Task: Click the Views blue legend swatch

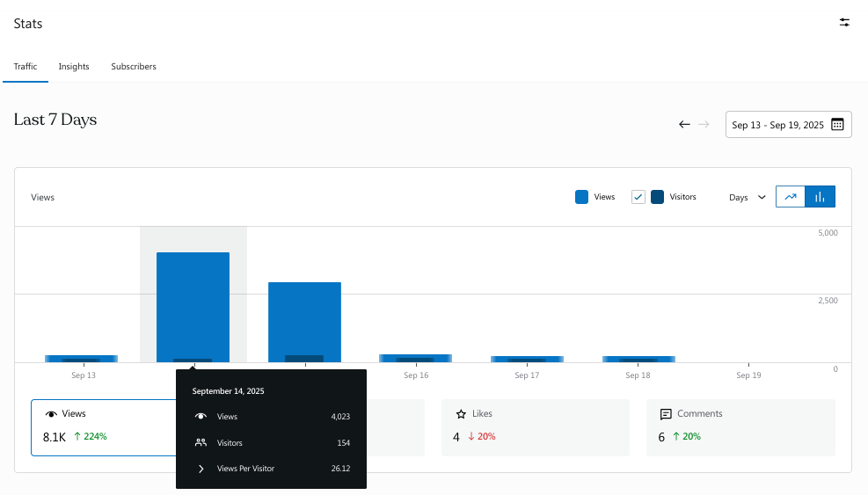Action: [581, 197]
